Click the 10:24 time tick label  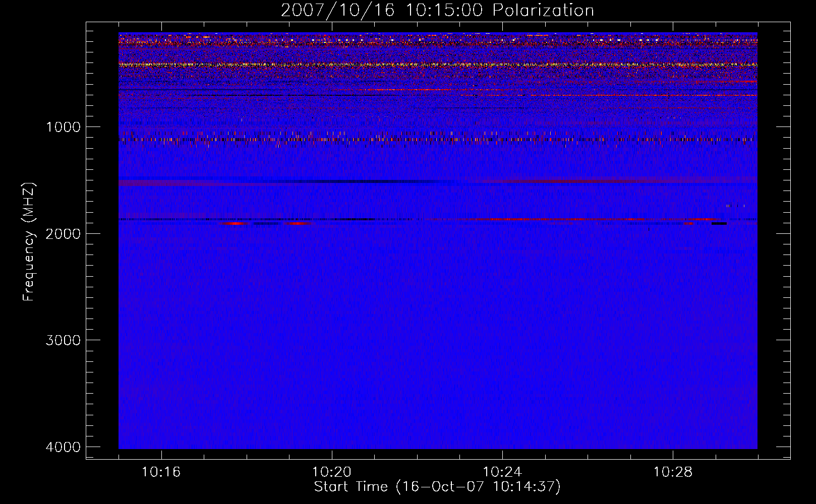(502, 472)
